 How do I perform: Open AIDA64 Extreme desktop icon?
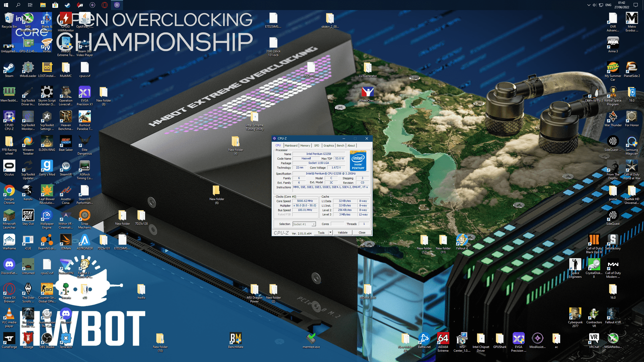coord(443,342)
